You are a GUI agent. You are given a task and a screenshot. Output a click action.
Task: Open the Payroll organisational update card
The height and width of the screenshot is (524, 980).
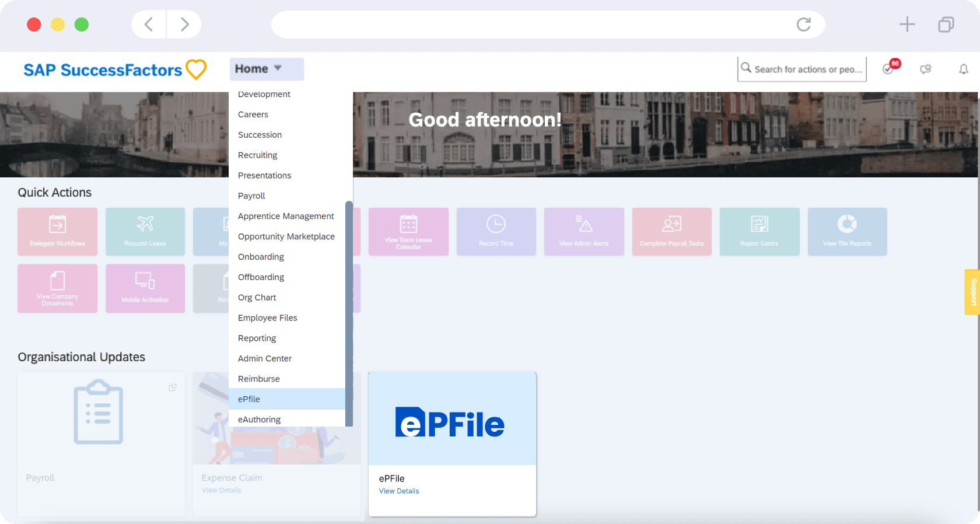101,444
